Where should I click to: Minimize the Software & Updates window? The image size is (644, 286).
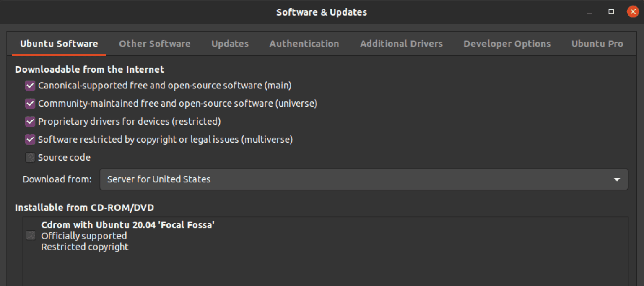(x=589, y=12)
